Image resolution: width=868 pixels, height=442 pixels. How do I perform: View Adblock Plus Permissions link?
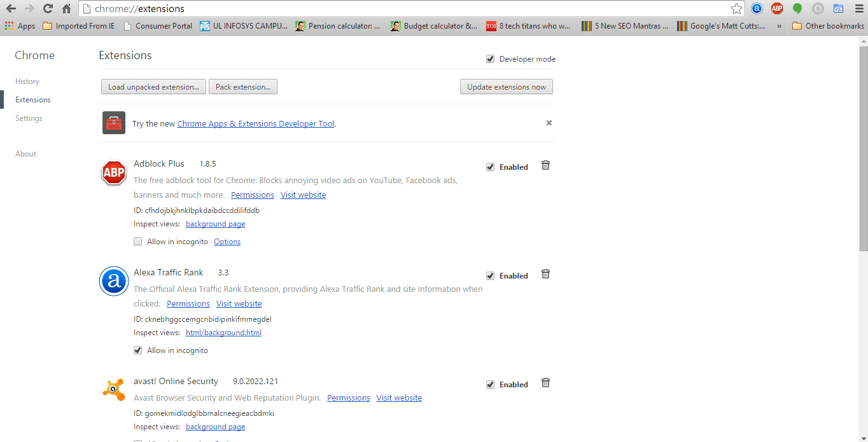[253, 195]
